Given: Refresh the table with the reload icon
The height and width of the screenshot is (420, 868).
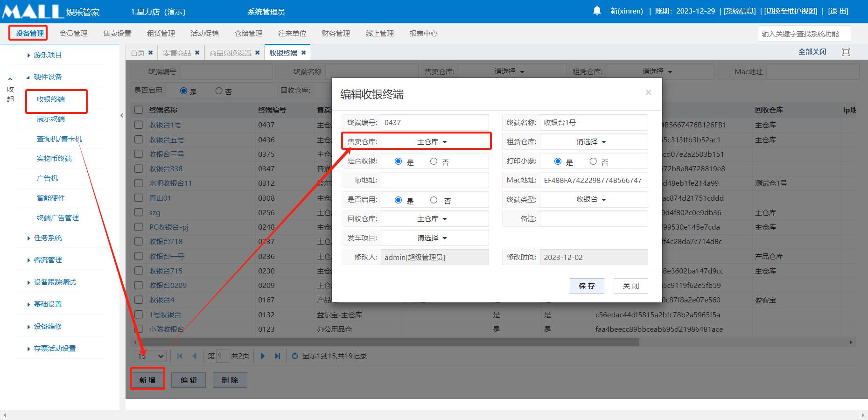Looking at the screenshot, I should (295, 356).
